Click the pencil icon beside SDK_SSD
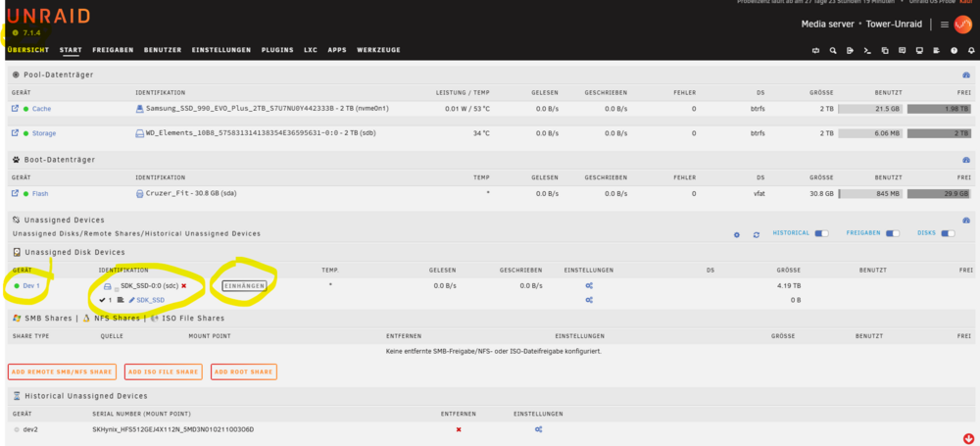 pos(131,300)
